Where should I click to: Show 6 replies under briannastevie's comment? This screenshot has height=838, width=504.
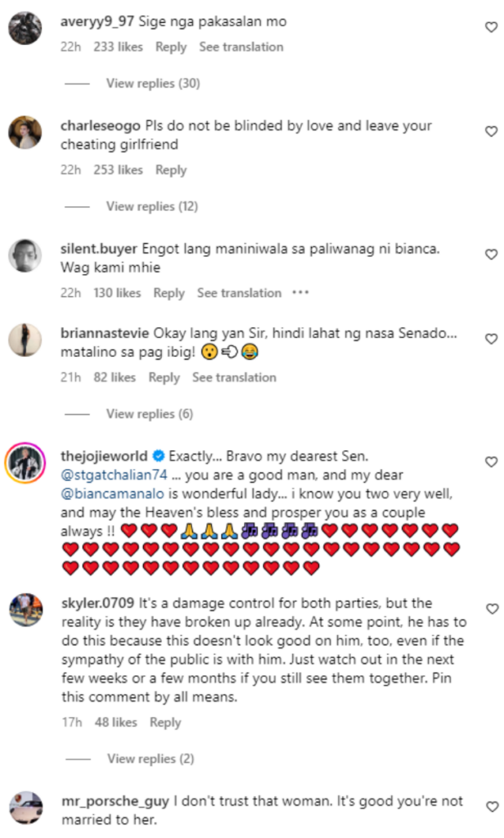coord(149,414)
